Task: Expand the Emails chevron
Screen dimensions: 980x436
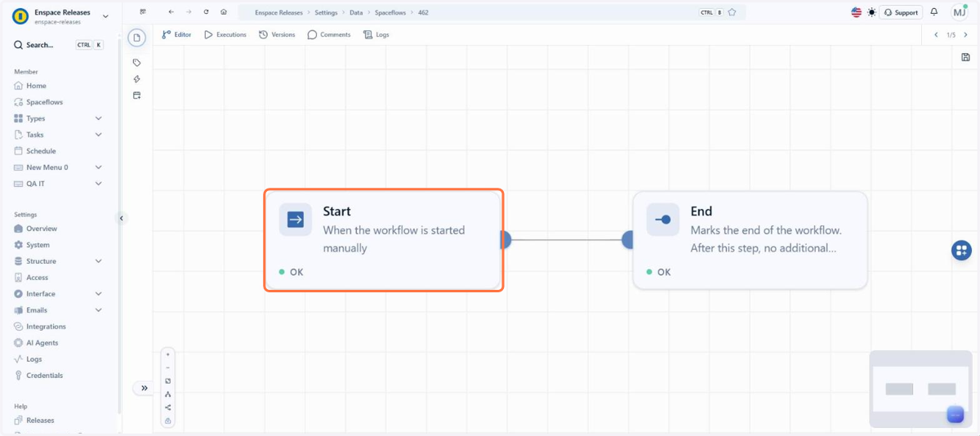Action: click(x=99, y=310)
